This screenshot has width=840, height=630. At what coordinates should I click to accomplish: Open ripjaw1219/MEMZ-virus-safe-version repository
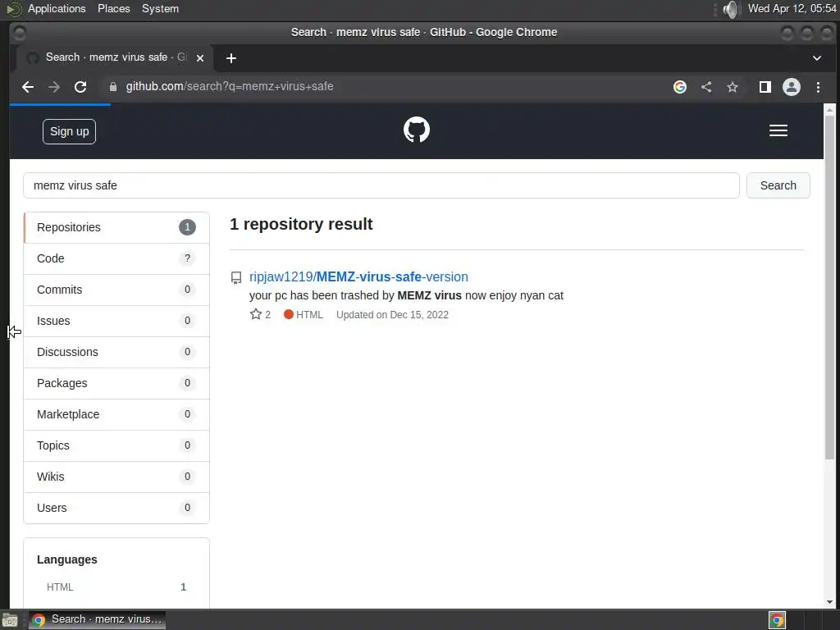tap(358, 277)
